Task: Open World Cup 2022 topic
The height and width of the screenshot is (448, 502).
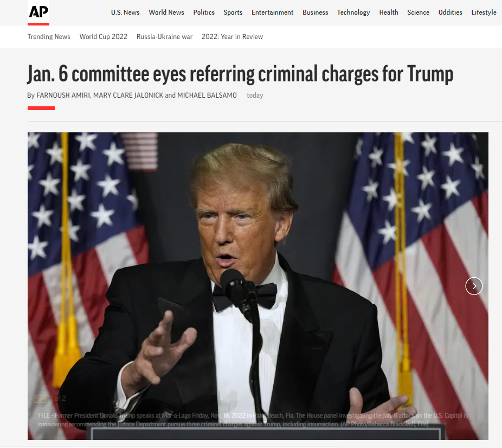Action: point(103,37)
